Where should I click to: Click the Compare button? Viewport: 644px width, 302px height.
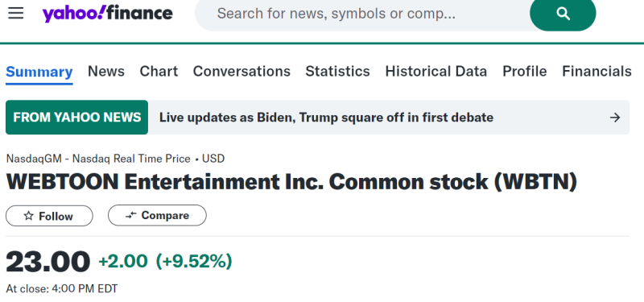click(157, 215)
